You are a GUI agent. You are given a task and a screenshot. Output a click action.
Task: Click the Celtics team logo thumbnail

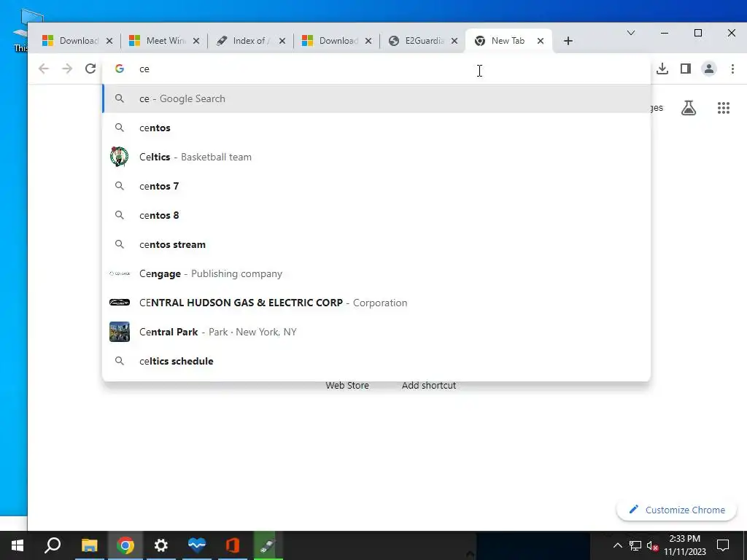coord(119,157)
